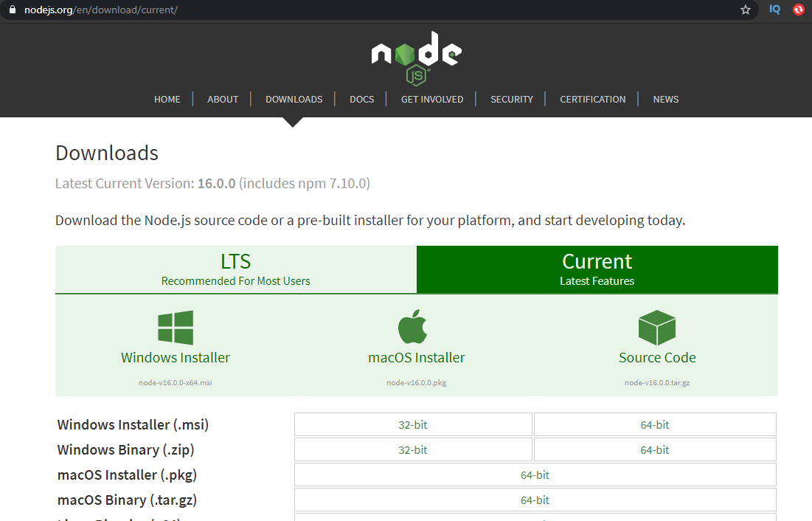Image resolution: width=812 pixels, height=521 pixels.
Task: Click node-v16.0.0.pkg filename
Action: (x=417, y=382)
